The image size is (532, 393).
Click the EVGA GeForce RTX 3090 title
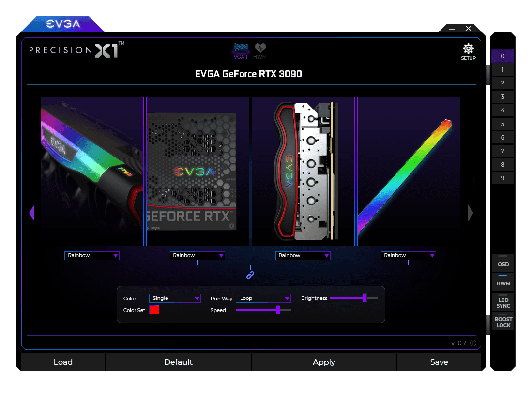point(248,74)
